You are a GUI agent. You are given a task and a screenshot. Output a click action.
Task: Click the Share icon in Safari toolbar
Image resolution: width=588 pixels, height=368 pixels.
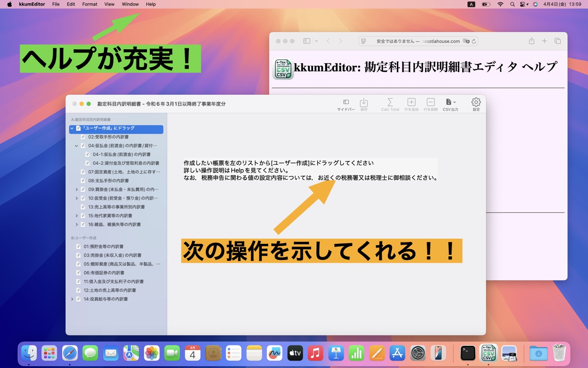[x=531, y=41]
